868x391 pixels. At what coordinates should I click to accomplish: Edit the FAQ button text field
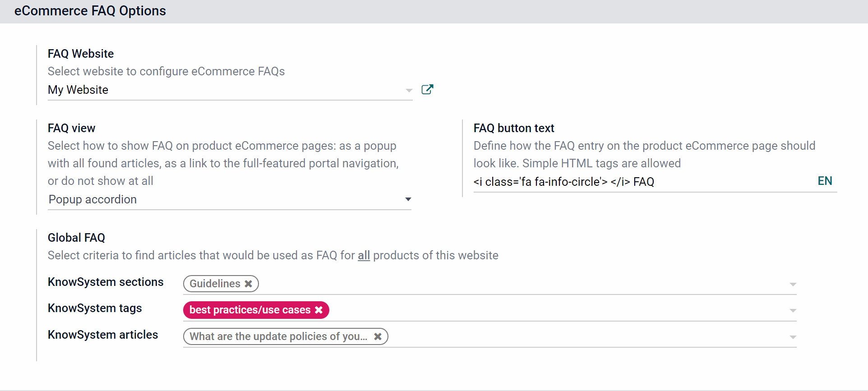click(644, 182)
